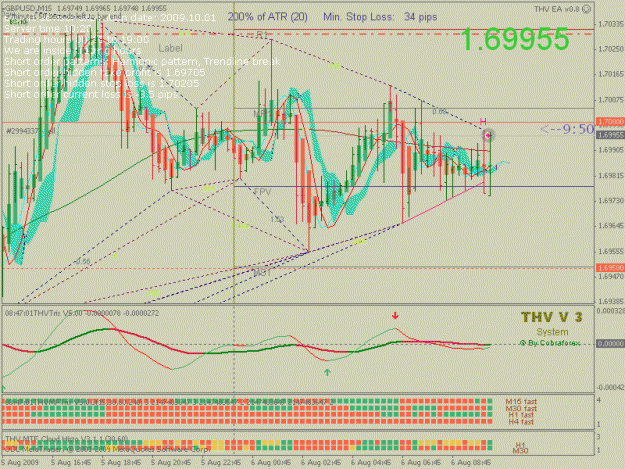The height and width of the screenshot is (469, 625).
Task: Click the '5 Aug 18:45' time axis label
Action: (x=121, y=463)
